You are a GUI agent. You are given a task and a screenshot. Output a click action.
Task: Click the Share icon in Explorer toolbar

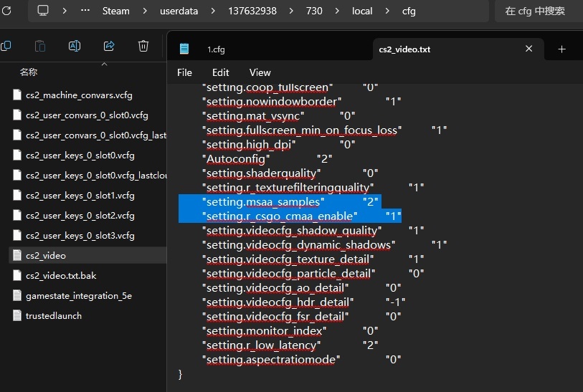point(108,46)
